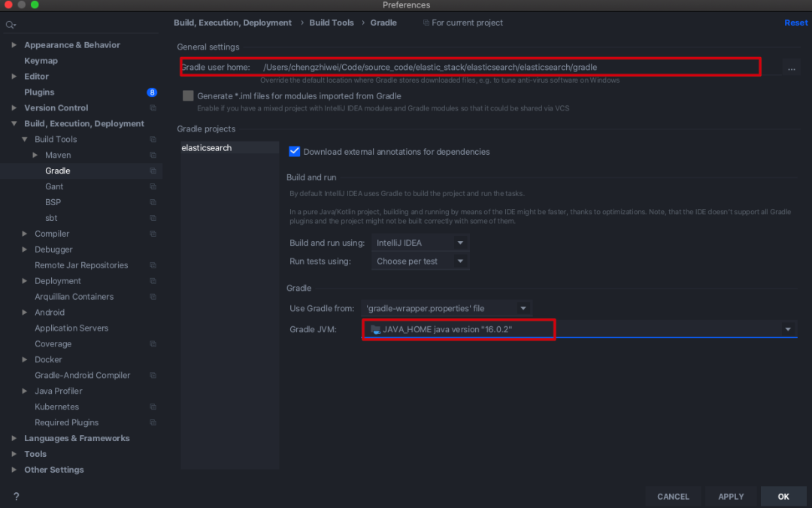Image resolution: width=812 pixels, height=508 pixels.
Task: Enable Generate *.iml files checkbox
Action: point(188,95)
